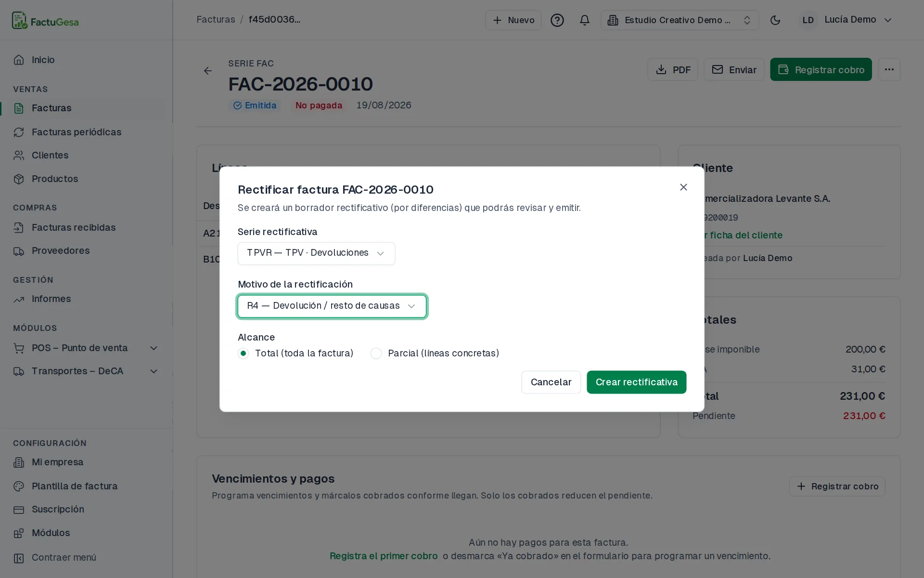924x578 pixels.
Task: Toggle dark mode moon icon
Action: click(775, 20)
